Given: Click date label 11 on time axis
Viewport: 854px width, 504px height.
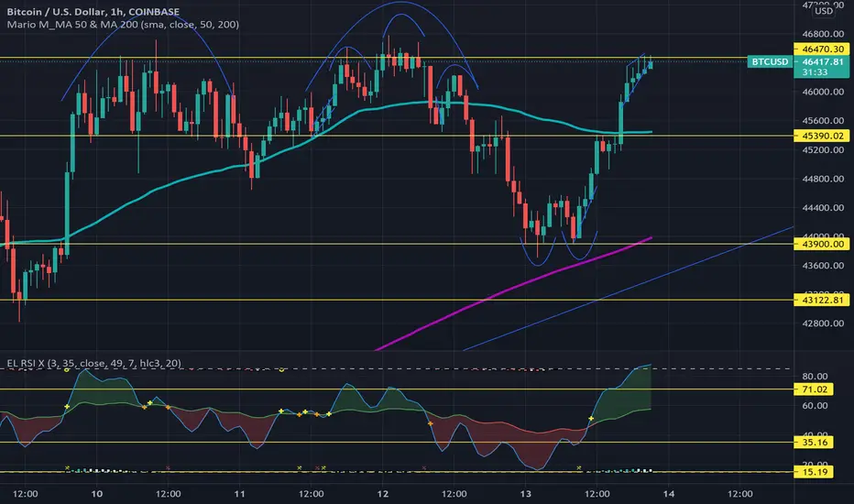Looking at the screenshot, I should (x=240, y=494).
